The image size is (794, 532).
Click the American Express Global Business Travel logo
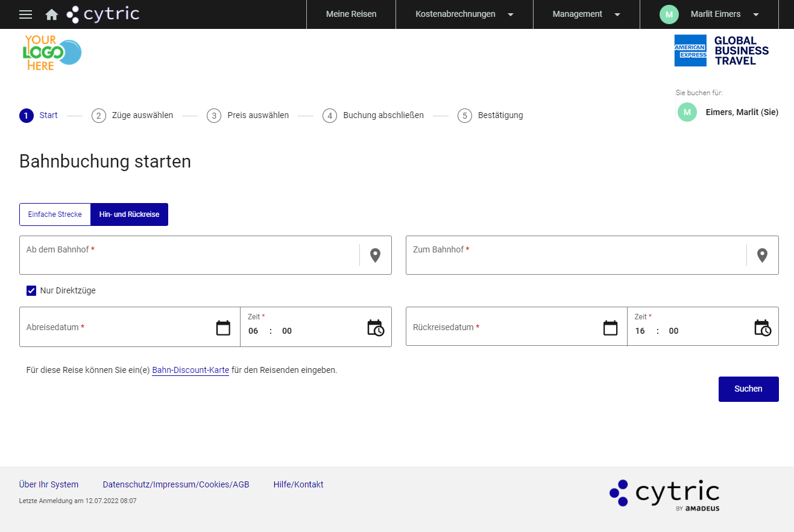pos(722,51)
